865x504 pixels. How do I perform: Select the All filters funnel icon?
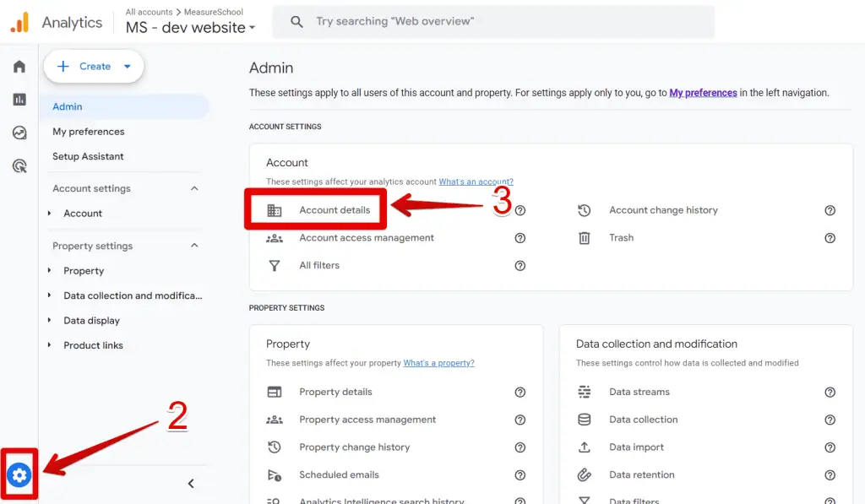(275, 265)
